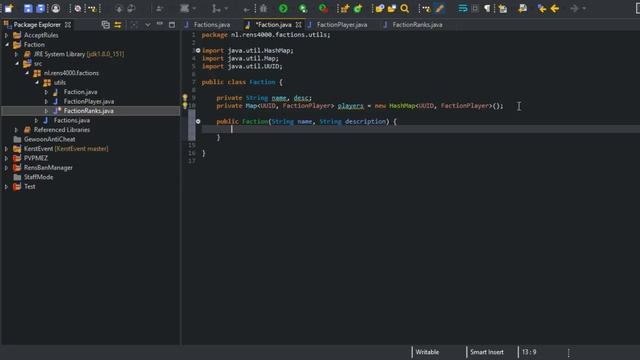Click the Coverage run icon

click(x=303, y=9)
